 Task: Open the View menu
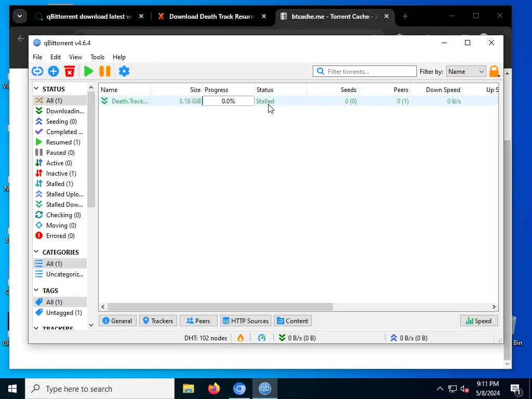coord(75,57)
